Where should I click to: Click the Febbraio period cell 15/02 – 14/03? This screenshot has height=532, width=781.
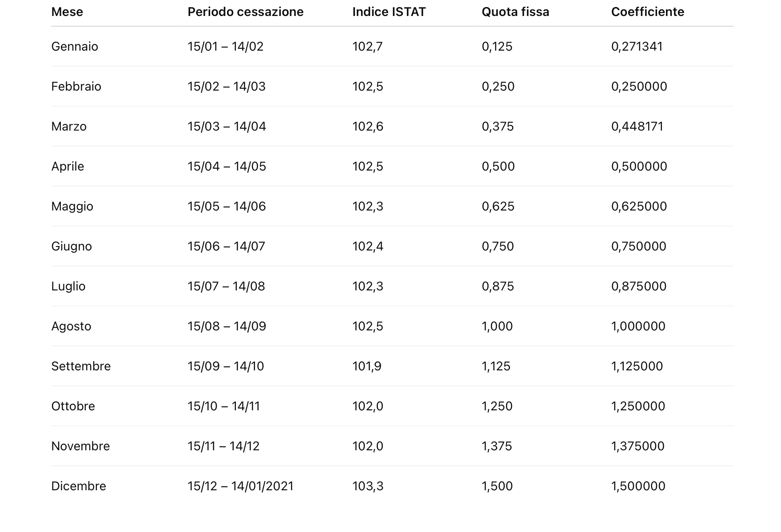pos(227,87)
